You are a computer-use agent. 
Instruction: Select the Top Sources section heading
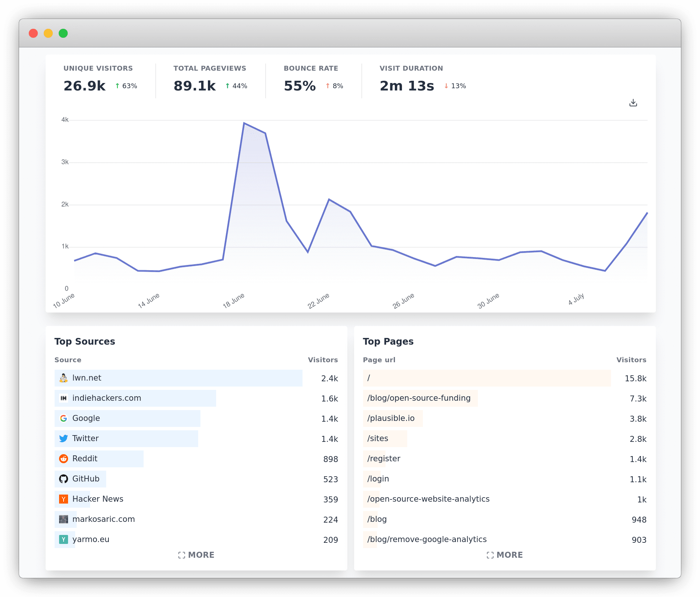click(x=85, y=341)
